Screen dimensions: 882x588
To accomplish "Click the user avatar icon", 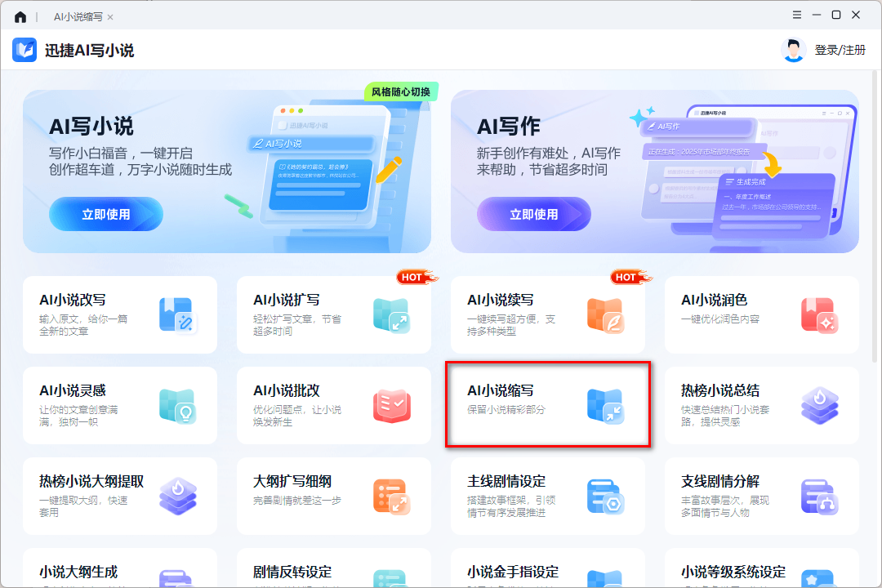I will 794,50.
